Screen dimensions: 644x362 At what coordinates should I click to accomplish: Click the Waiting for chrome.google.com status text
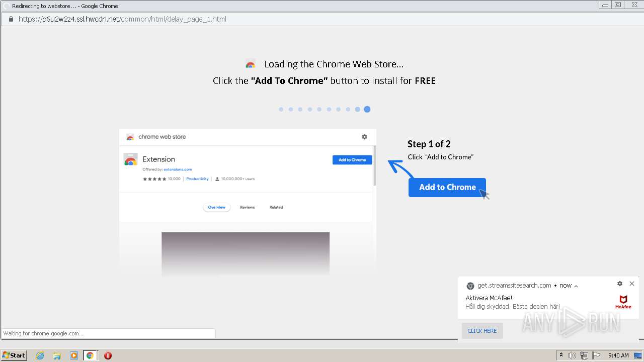coord(44,333)
